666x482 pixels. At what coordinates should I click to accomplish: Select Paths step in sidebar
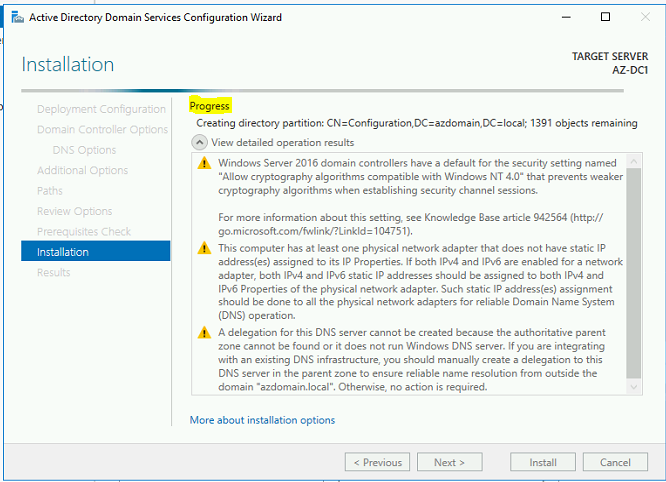pyautogui.click(x=50, y=191)
